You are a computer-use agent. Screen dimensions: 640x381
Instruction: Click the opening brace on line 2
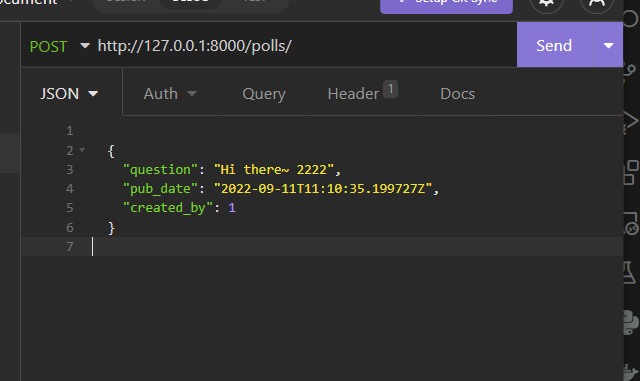(111, 151)
